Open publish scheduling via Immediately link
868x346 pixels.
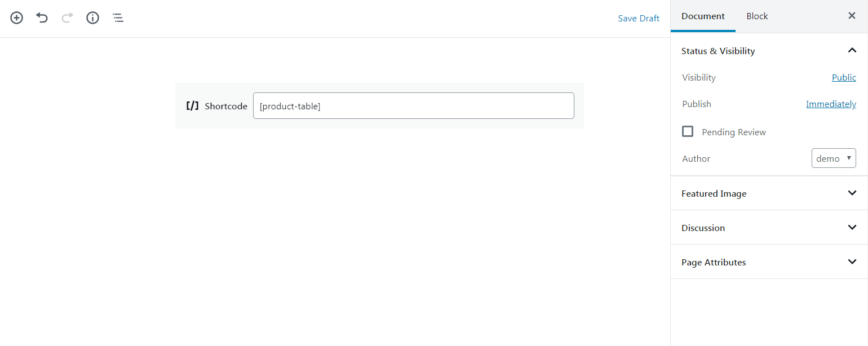tap(831, 104)
